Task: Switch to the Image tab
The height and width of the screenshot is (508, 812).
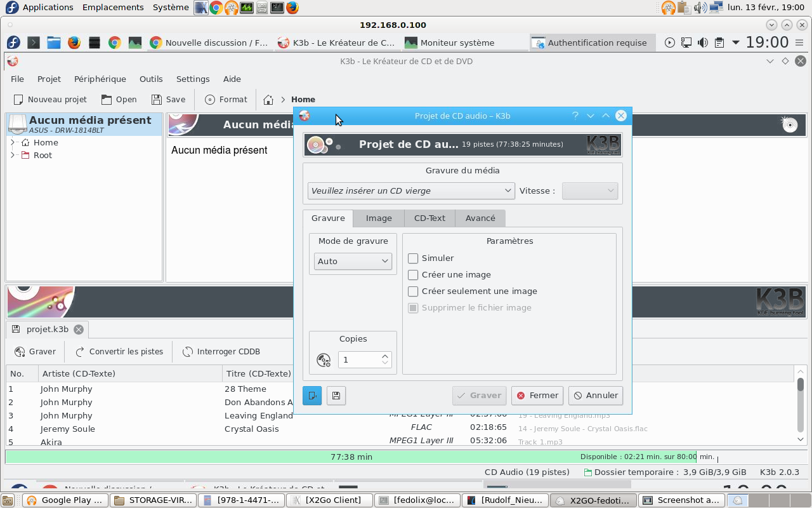Action: point(379,218)
